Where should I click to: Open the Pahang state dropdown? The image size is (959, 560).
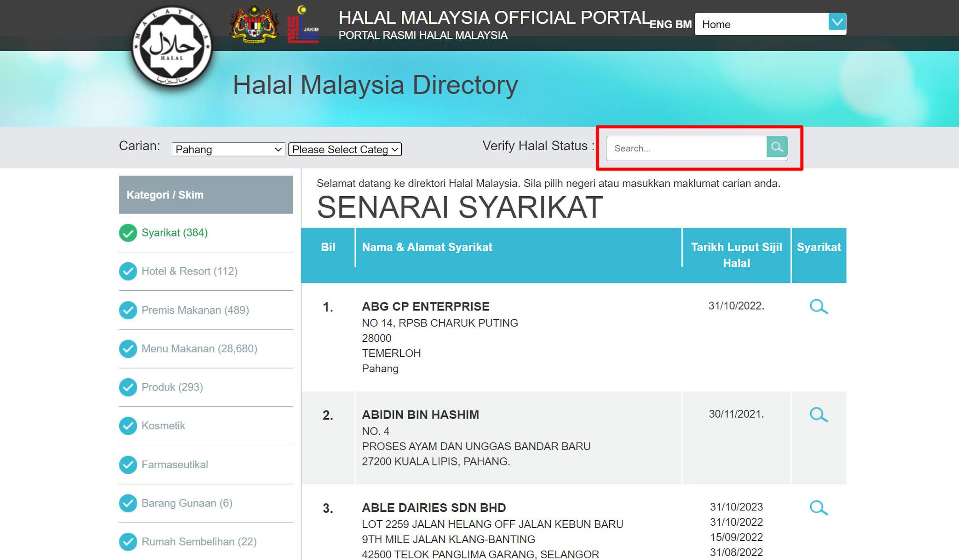pyautogui.click(x=228, y=149)
